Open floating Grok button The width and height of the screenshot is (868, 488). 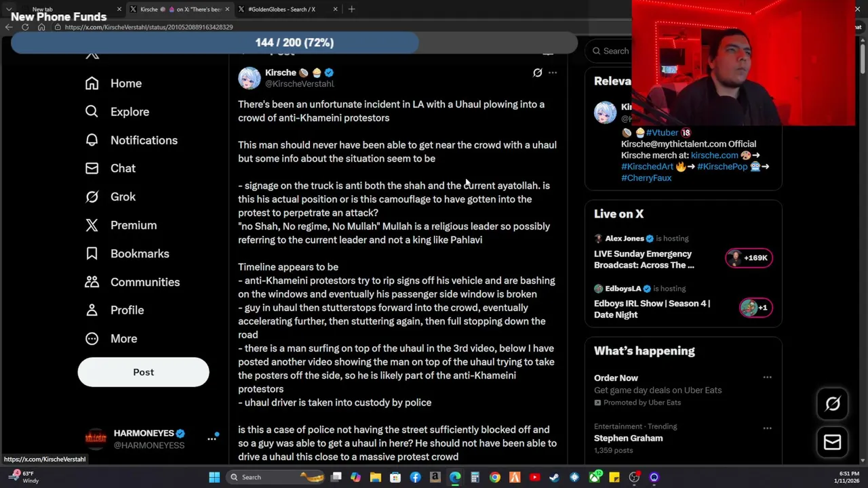click(833, 404)
